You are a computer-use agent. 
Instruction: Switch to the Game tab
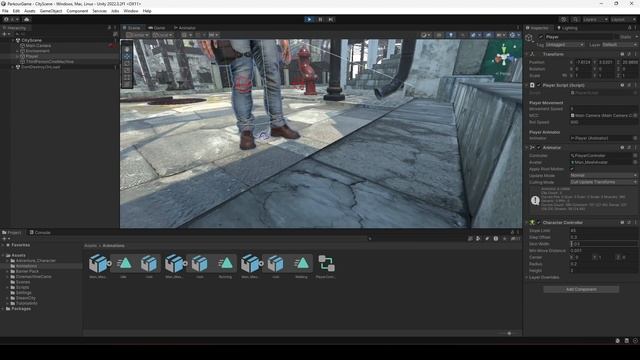coord(157,28)
